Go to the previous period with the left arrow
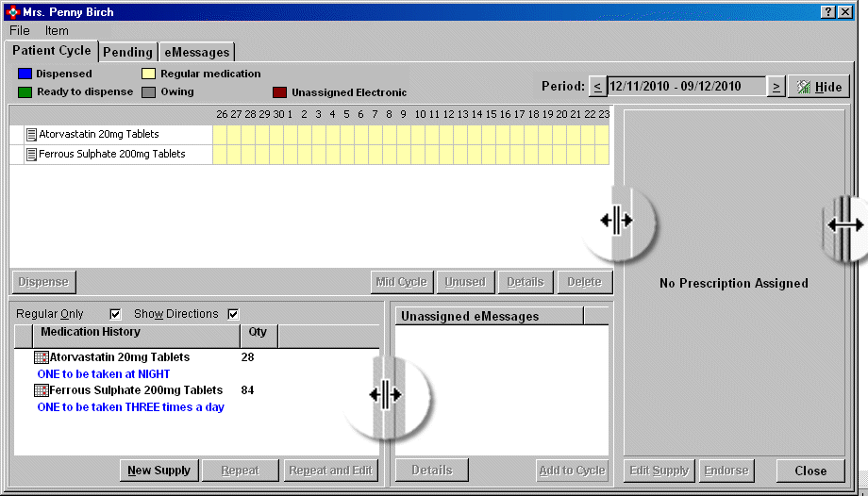868x496 pixels. [597, 87]
